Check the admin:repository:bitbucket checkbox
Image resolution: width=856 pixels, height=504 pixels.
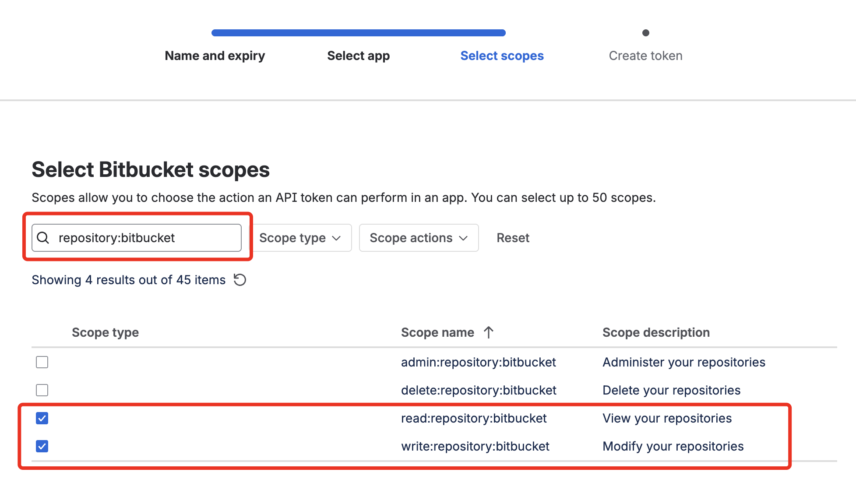pos(42,362)
